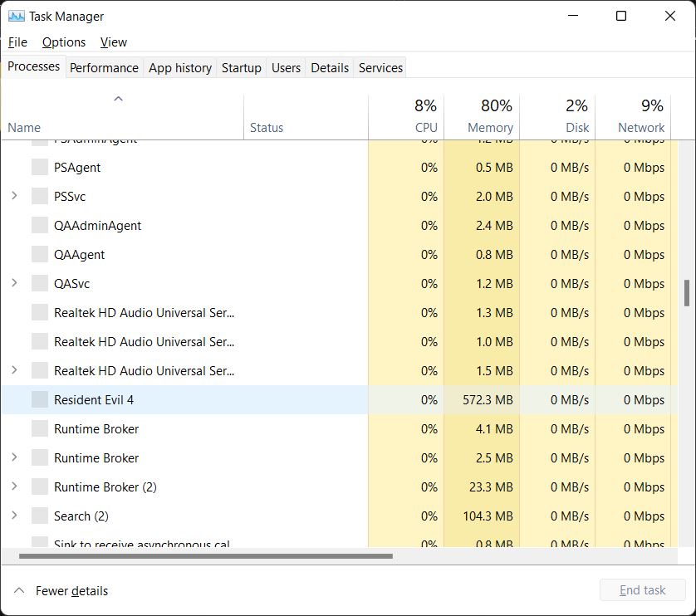This screenshot has height=616, width=696.
Task: Collapse view using Fewer details
Action: coord(61,591)
